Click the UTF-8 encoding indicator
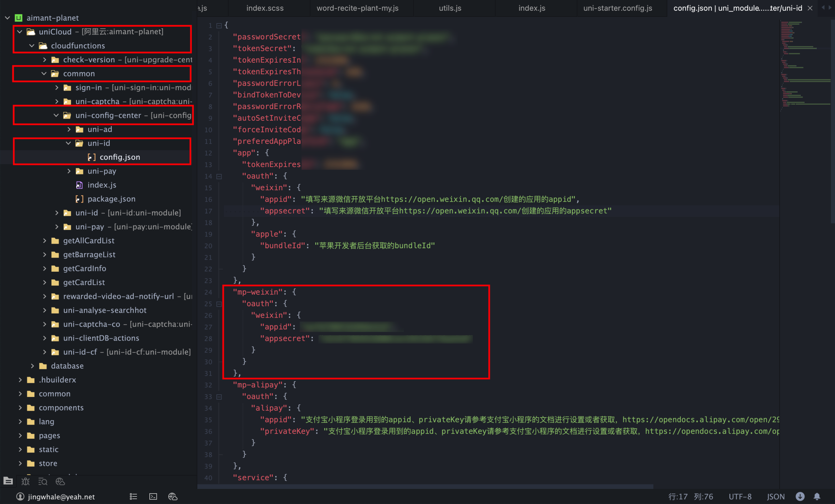Viewport: 835px width, 504px height. tap(740, 496)
